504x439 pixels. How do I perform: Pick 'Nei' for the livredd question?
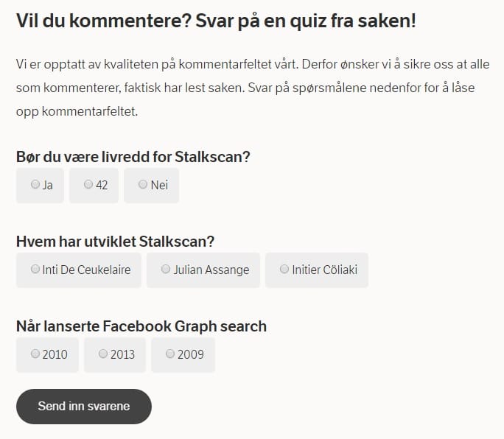click(x=143, y=185)
